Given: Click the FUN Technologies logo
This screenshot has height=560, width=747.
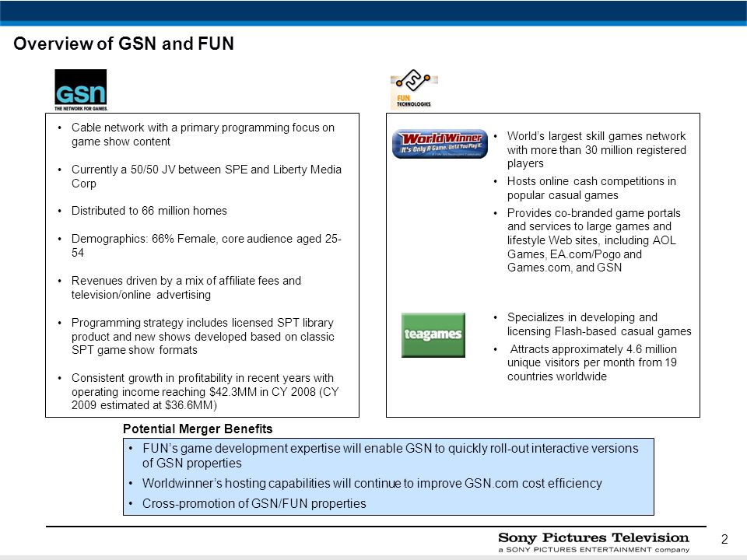Looking at the screenshot, I should tap(413, 89).
